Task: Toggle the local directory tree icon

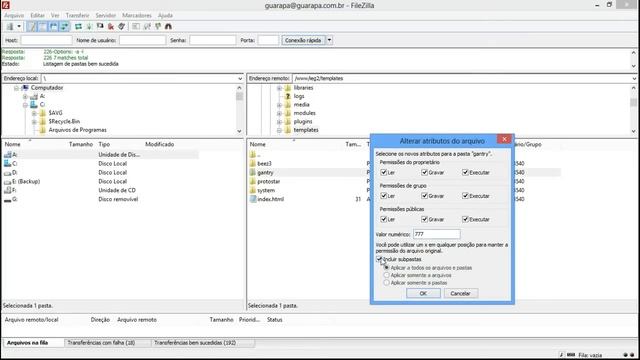Action: (x=42, y=27)
